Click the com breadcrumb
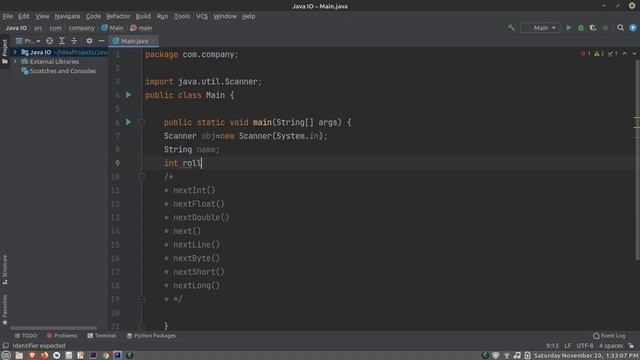The image size is (640, 360). point(56,28)
